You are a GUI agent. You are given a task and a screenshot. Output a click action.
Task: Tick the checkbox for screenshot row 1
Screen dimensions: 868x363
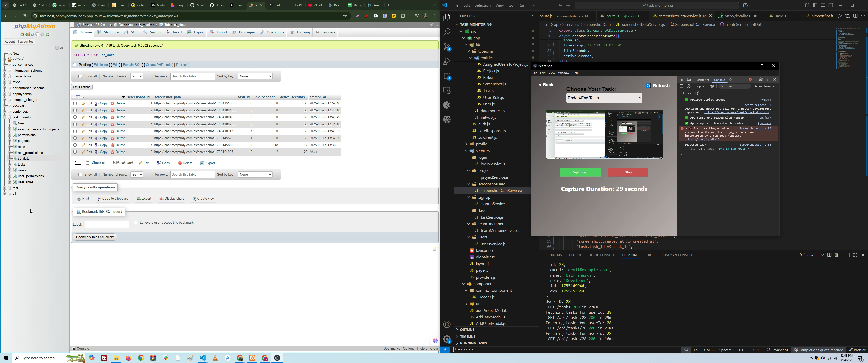tap(75, 103)
